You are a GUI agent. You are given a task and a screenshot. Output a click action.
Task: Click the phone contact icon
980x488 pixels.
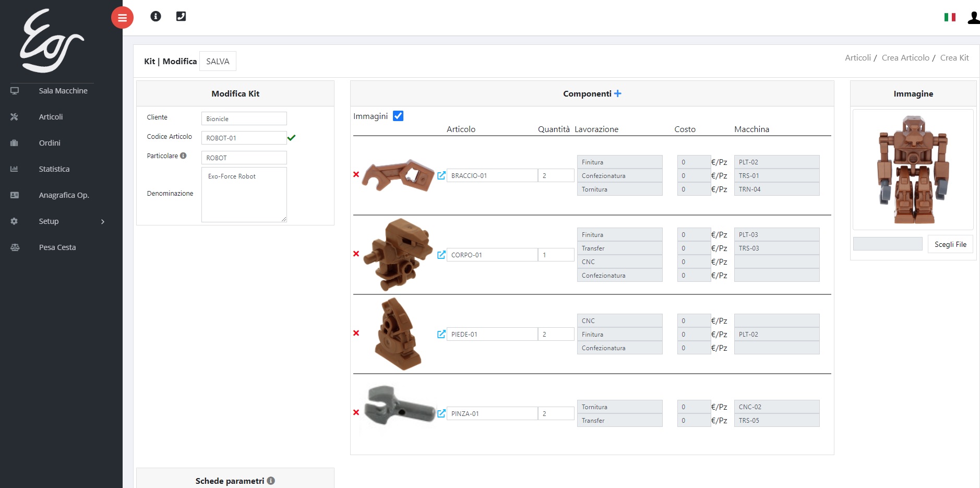click(181, 16)
